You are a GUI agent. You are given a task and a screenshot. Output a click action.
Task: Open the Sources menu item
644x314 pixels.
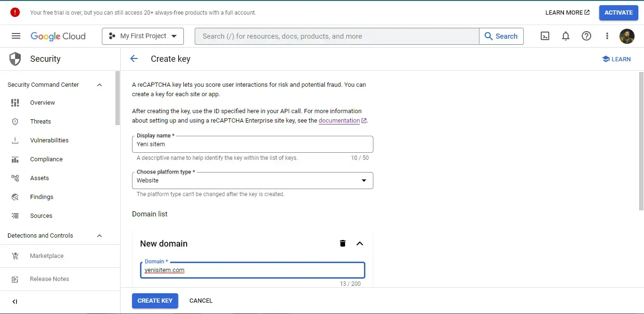point(41,216)
